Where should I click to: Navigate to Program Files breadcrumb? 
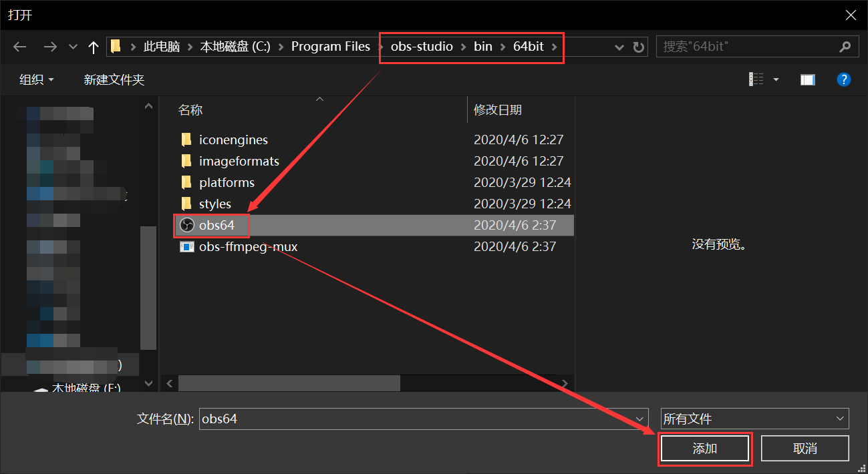click(331, 47)
